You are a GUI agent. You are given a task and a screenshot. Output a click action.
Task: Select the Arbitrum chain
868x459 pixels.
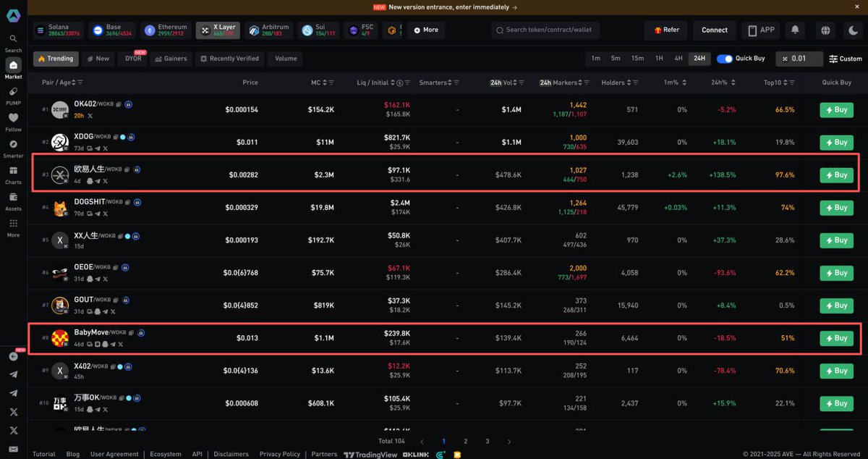tap(268, 30)
